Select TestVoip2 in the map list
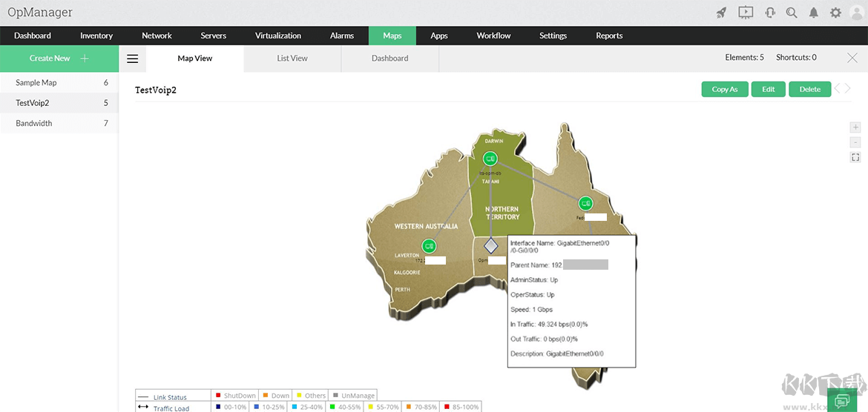 point(59,103)
